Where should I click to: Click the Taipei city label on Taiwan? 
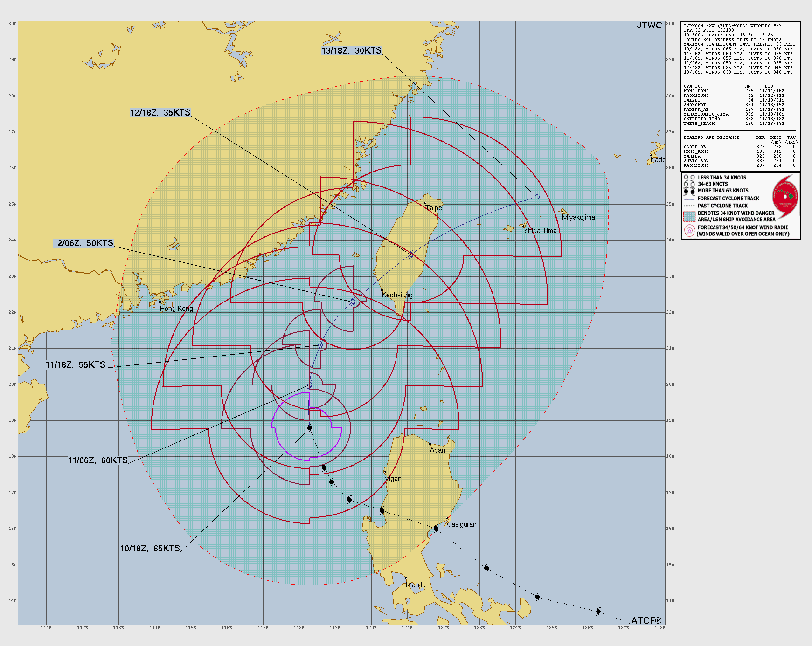tap(434, 208)
